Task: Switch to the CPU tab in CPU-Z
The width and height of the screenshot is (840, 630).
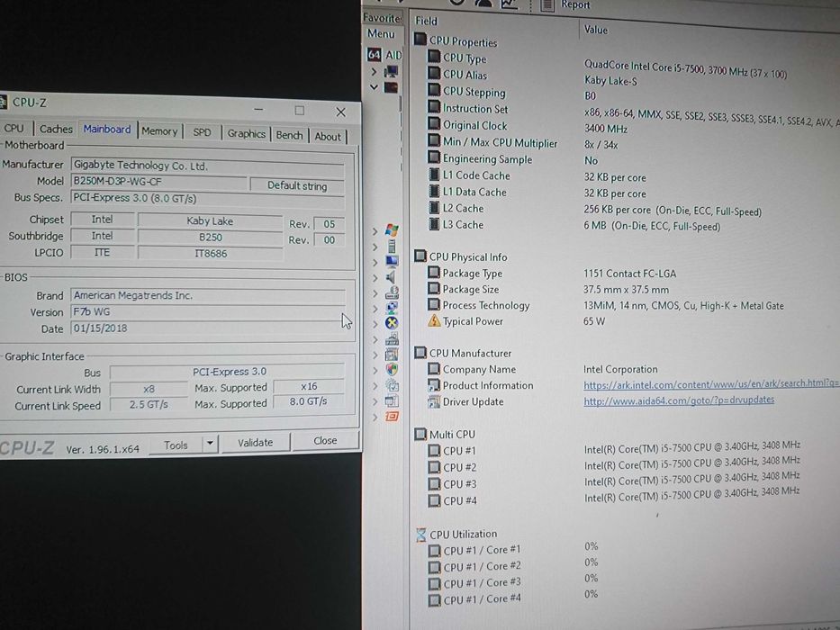Action: pos(14,128)
